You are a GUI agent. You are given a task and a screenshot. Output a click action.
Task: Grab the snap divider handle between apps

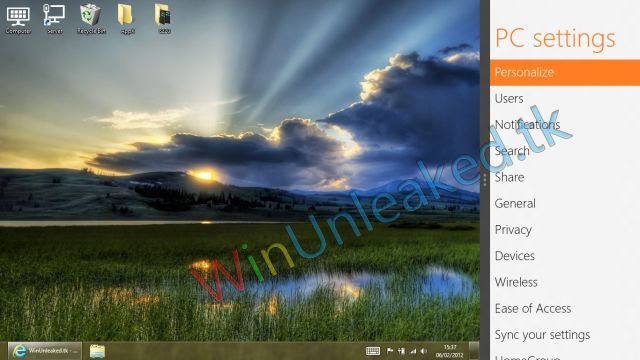tap(484, 180)
